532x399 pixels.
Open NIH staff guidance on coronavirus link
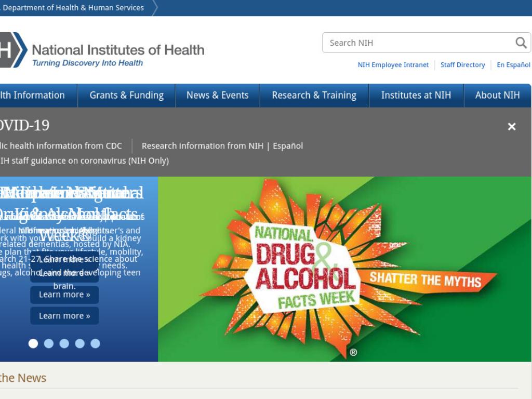coord(84,161)
